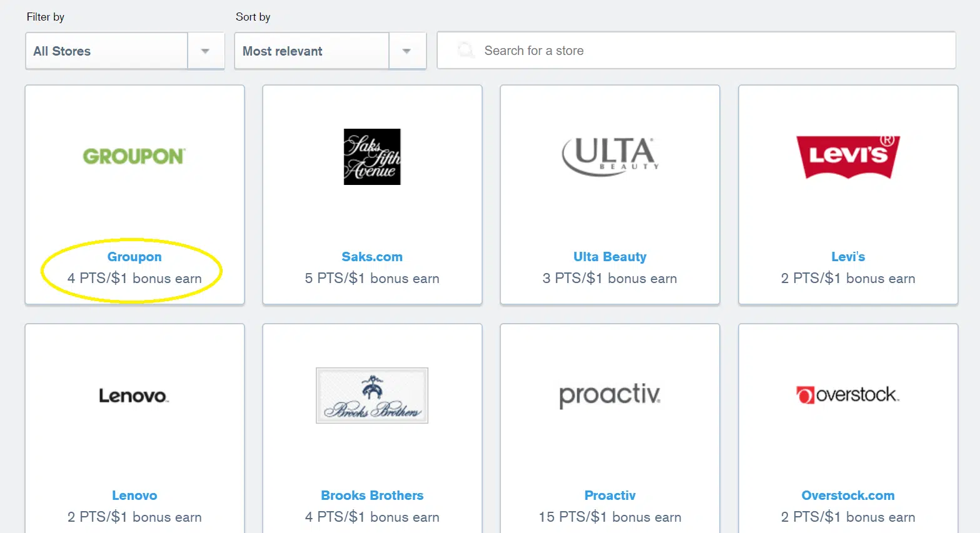Open the Proactiv store link
Image resolution: width=980 pixels, height=533 pixels.
point(610,496)
